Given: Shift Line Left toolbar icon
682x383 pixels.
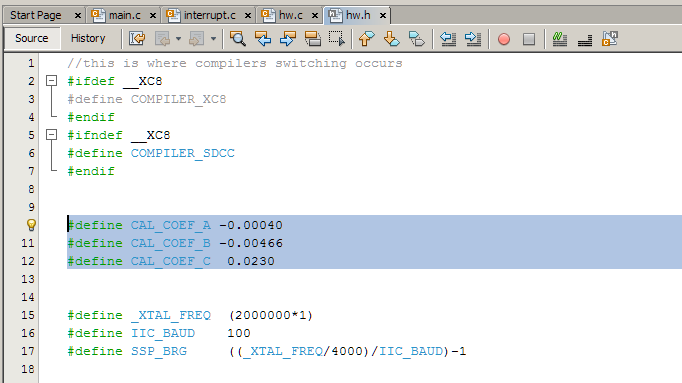Looking at the screenshot, I should (448, 39).
